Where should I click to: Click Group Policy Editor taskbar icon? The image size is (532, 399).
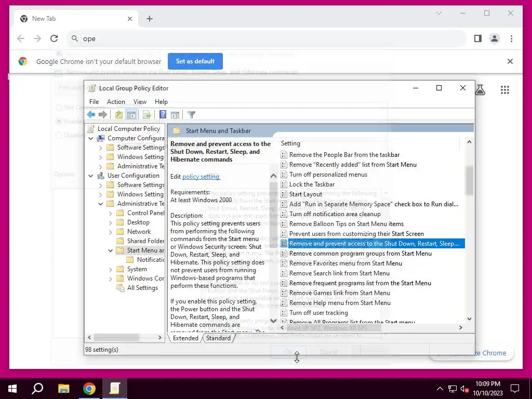click(x=115, y=389)
